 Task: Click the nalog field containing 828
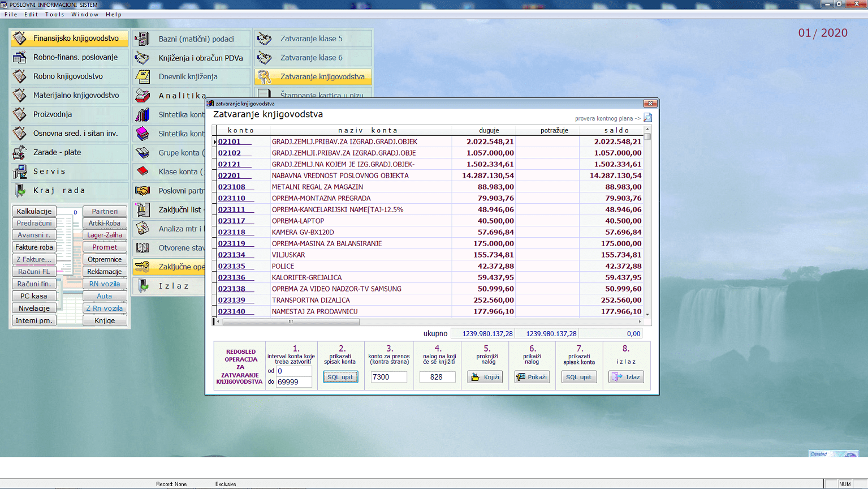437,377
